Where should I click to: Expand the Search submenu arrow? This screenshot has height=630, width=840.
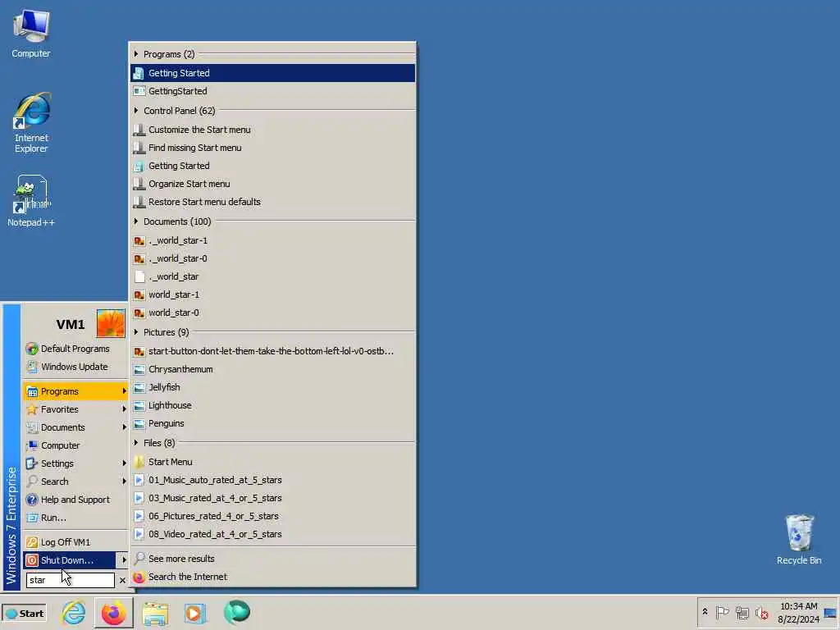click(x=124, y=482)
